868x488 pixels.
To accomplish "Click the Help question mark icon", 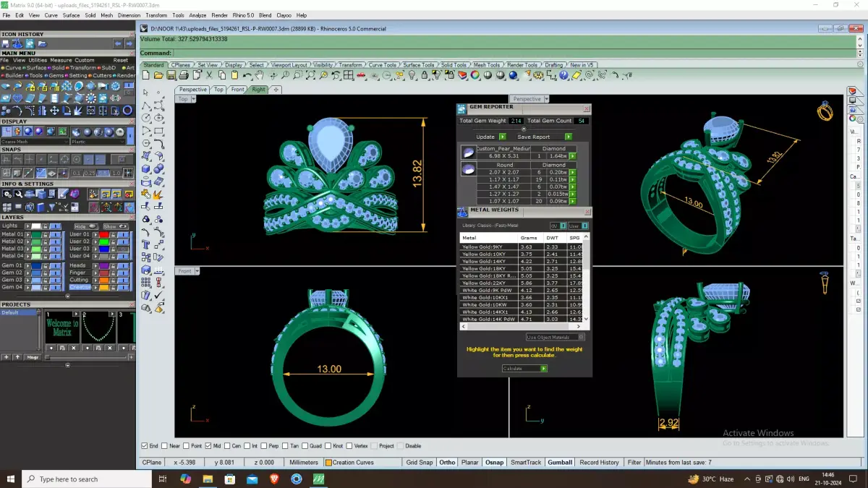I will (563, 74).
